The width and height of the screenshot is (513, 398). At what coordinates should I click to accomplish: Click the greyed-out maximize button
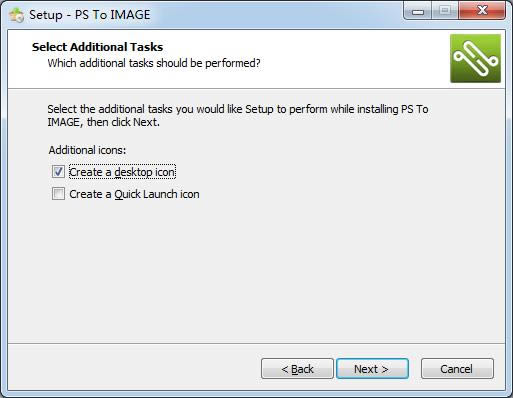tap(445, 11)
